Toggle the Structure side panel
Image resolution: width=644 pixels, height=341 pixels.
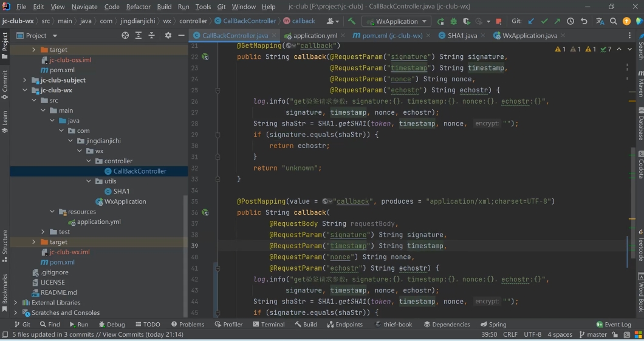point(5,245)
